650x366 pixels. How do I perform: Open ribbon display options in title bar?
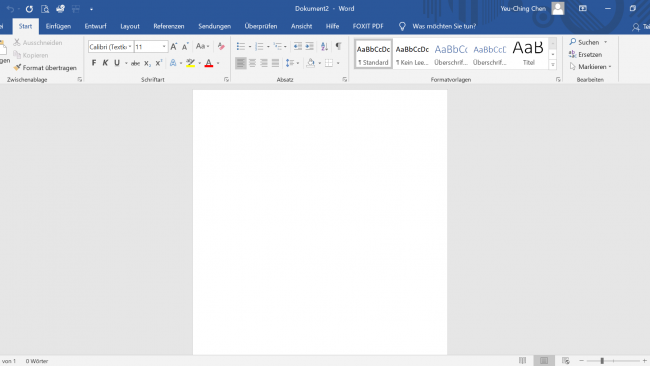(x=582, y=9)
